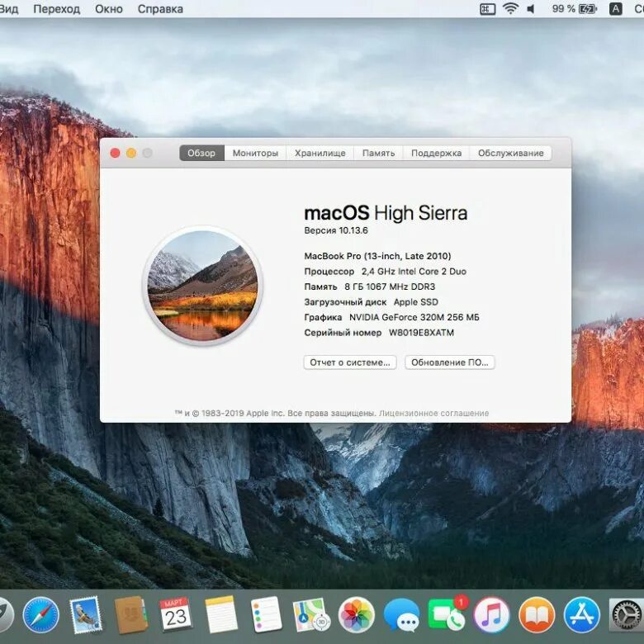This screenshot has height=644, width=644.
Task: Switch to the Мониторы tab
Action: pyautogui.click(x=255, y=153)
